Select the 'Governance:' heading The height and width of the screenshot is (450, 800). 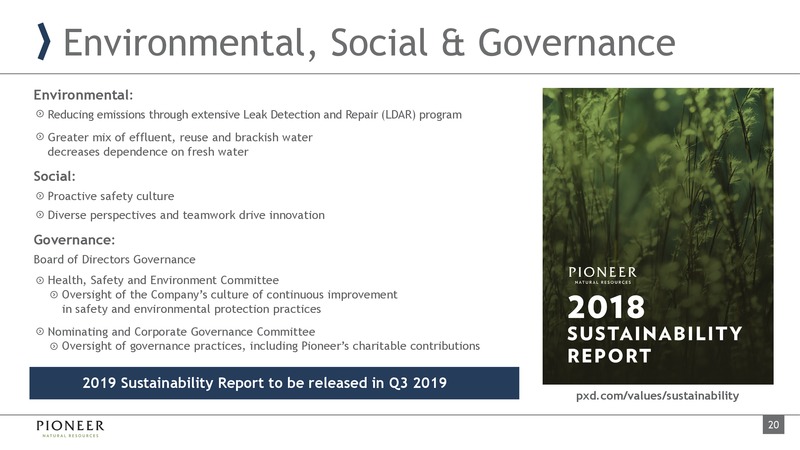click(x=74, y=240)
